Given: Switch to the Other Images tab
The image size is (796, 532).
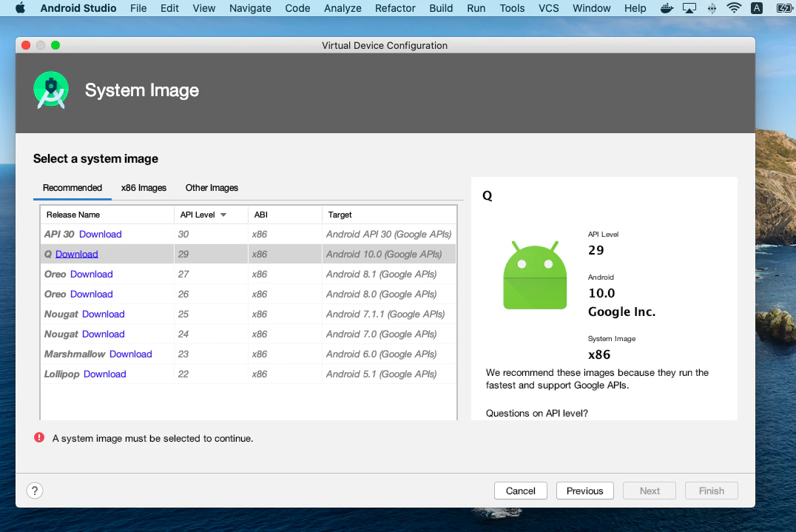Looking at the screenshot, I should pos(212,188).
